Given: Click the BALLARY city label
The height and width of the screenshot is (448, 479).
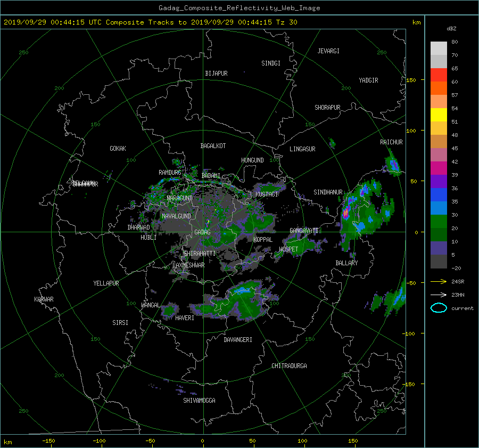Looking at the screenshot, I should point(346,263).
